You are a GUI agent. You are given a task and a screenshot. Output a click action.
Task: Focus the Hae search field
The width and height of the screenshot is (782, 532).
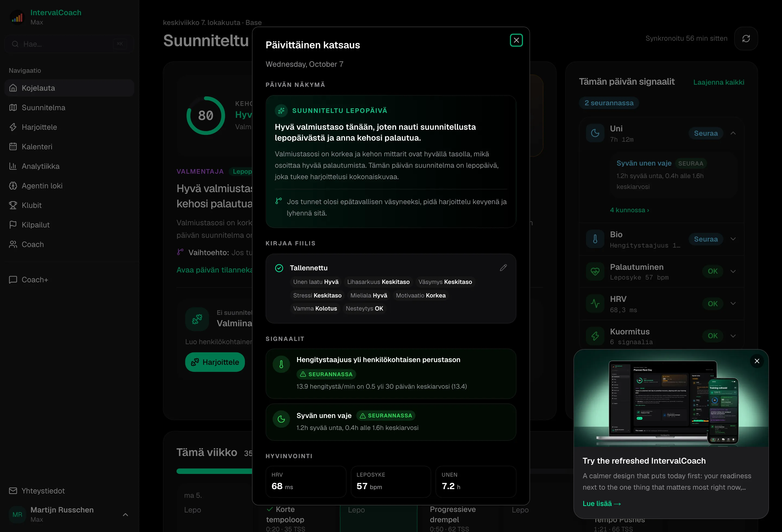click(x=69, y=44)
